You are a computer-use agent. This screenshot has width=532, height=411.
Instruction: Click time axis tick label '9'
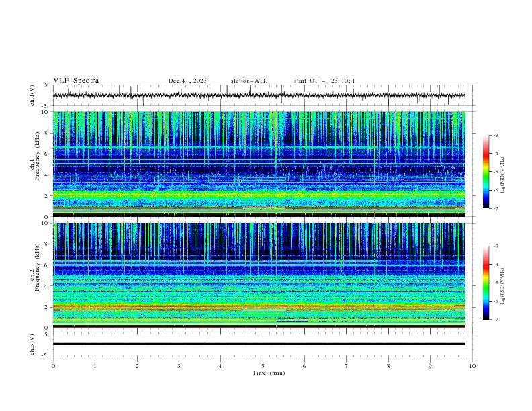point(430,366)
